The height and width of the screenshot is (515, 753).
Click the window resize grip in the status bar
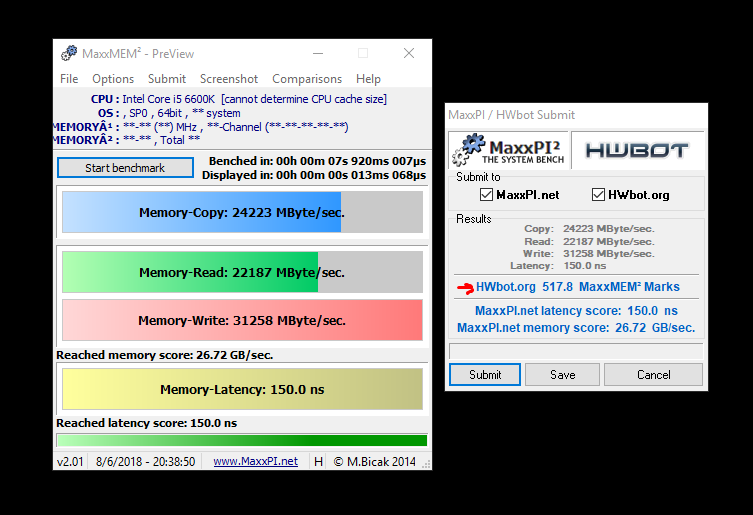click(x=426, y=464)
